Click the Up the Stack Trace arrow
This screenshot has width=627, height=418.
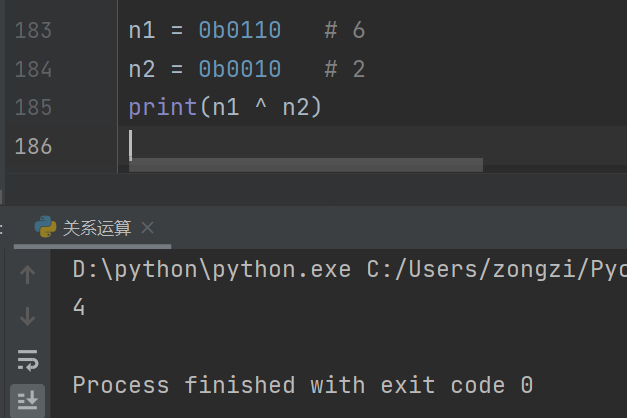27,275
